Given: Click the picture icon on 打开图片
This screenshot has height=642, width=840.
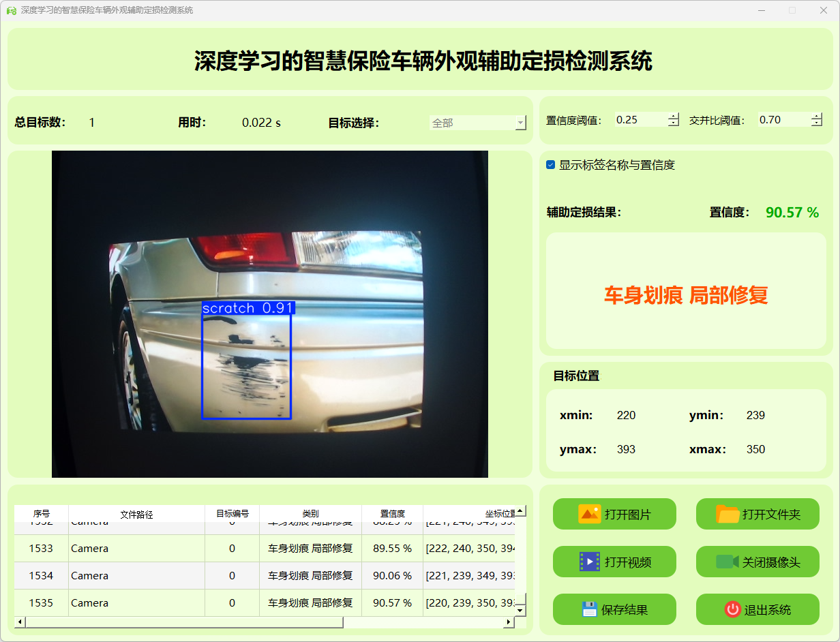Looking at the screenshot, I should (x=589, y=514).
